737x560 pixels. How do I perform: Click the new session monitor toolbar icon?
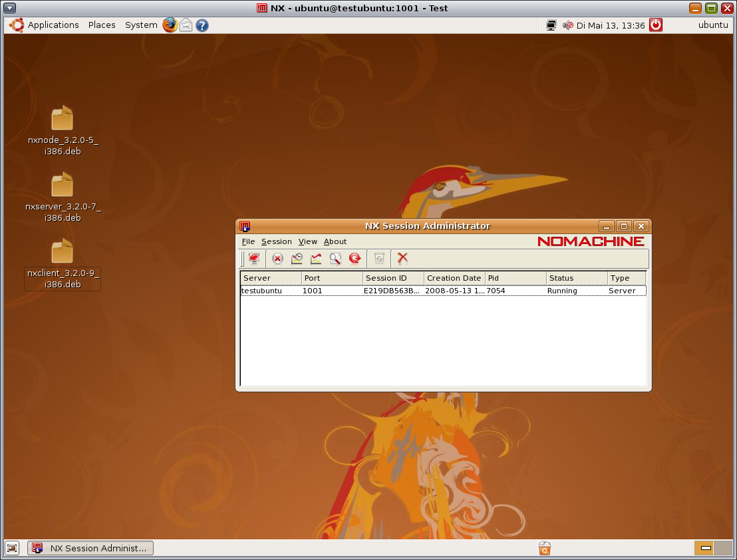[x=254, y=259]
